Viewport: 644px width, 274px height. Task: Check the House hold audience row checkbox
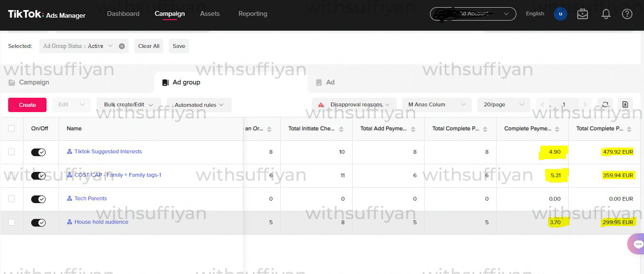12,222
